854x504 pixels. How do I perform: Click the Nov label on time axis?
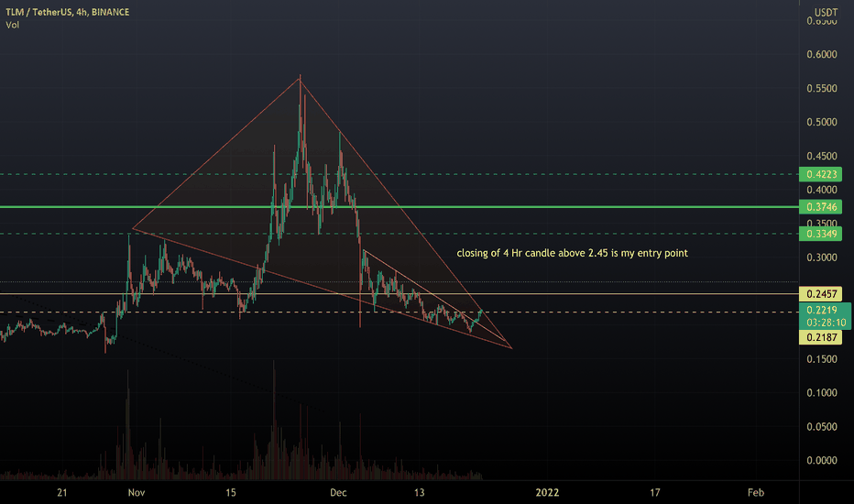point(137,493)
